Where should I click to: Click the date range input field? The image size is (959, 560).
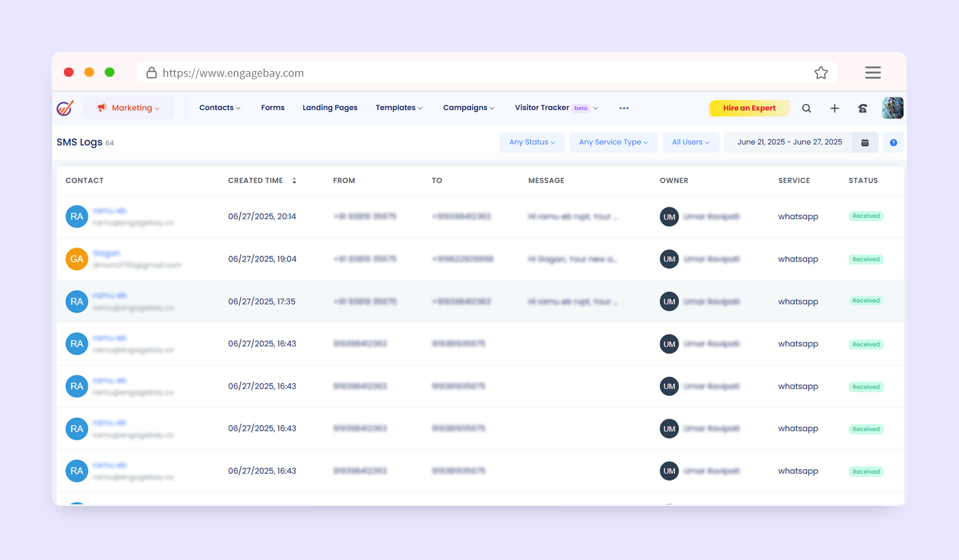(789, 142)
